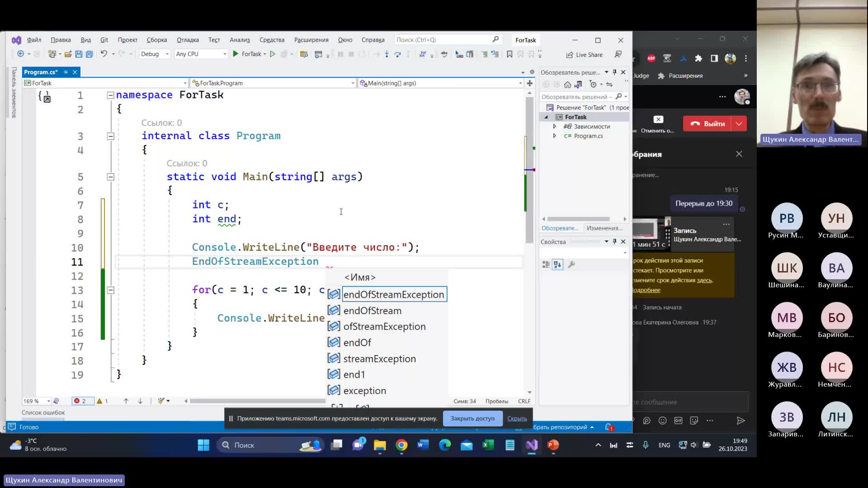Viewport: 868px width, 488px height.
Task: Click the emoji icon in Teams chat
Action: [x=663, y=421]
